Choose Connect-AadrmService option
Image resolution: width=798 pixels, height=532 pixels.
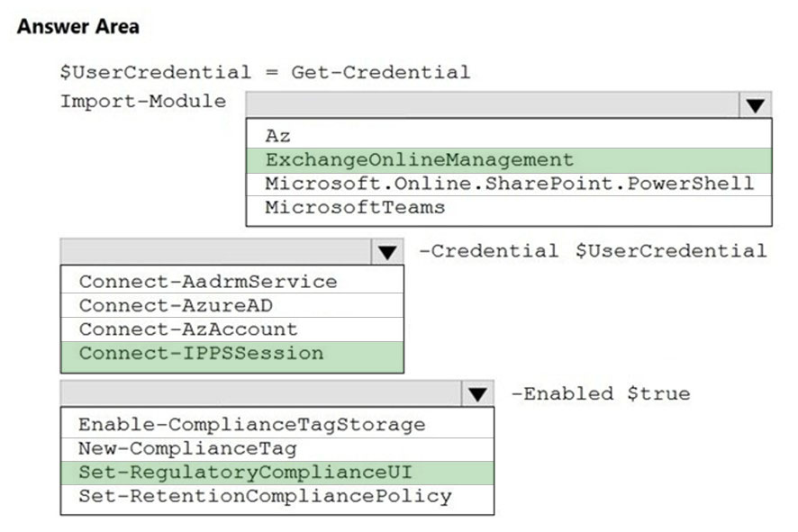tap(232, 281)
